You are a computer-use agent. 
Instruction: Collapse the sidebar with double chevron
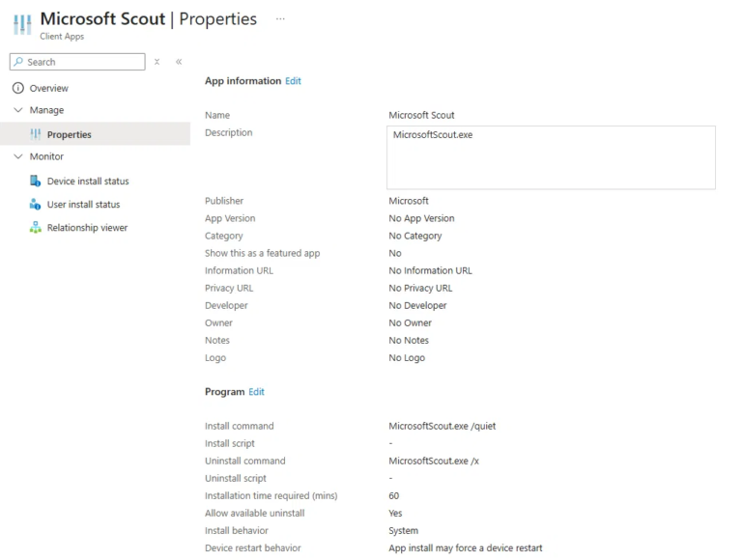[x=179, y=62]
